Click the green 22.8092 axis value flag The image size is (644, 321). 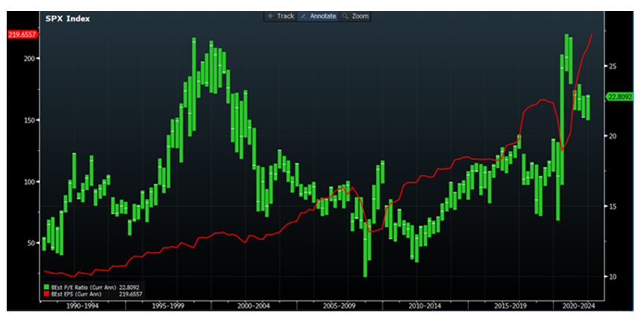coord(620,96)
